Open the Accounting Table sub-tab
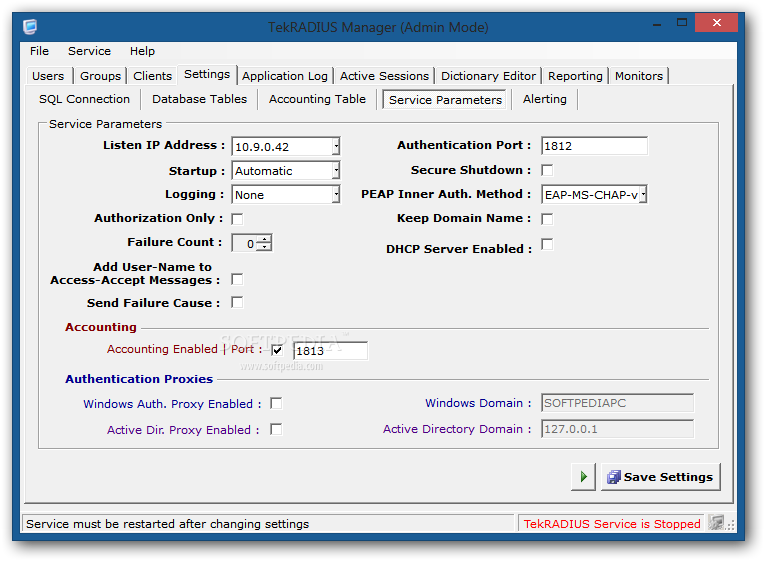 click(317, 99)
